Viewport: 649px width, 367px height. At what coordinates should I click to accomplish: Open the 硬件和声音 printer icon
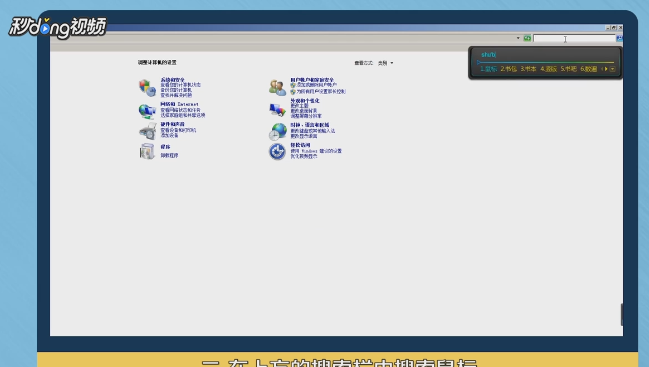click(x=147, y=131)
